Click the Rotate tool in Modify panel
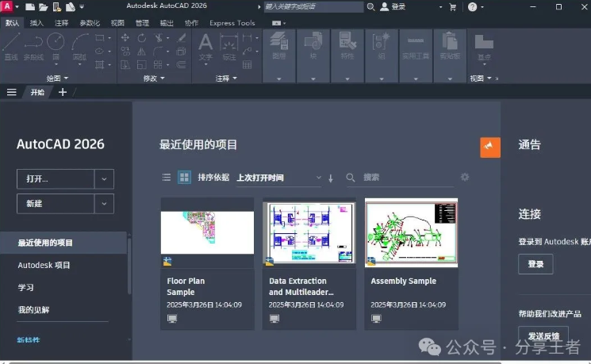The height and width of the screenshot is (364, 591). 141,38
